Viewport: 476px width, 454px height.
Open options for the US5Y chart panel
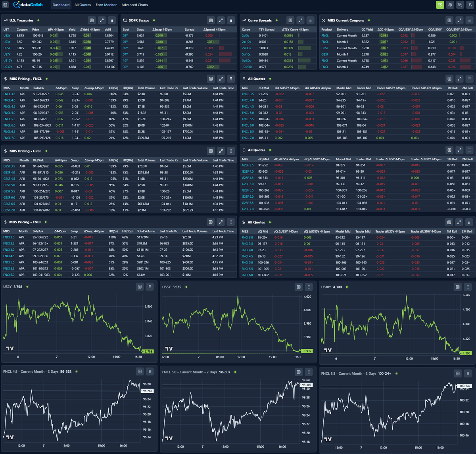(299, 287)
